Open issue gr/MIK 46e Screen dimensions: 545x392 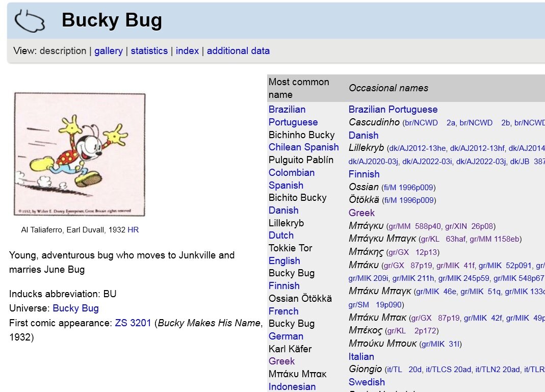tap(435, 292)
